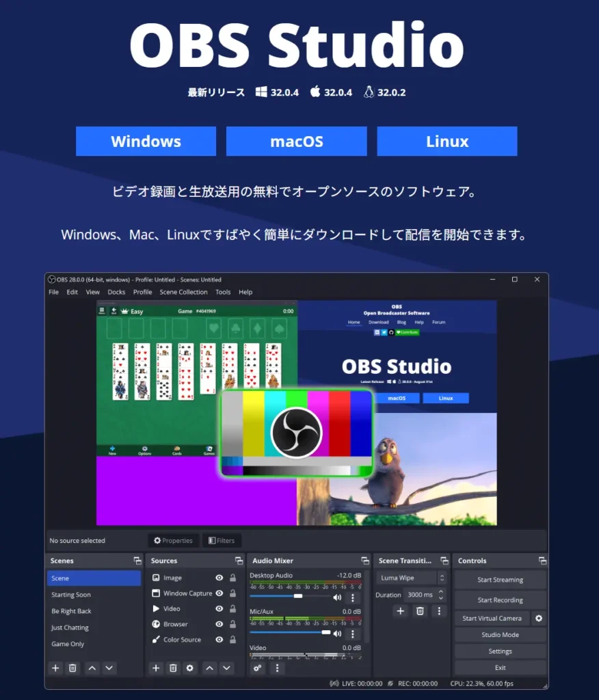The height and width of the screenshot is (700, 599).
Task: Move the source up with arrow icon
Action: pos(210,668)
